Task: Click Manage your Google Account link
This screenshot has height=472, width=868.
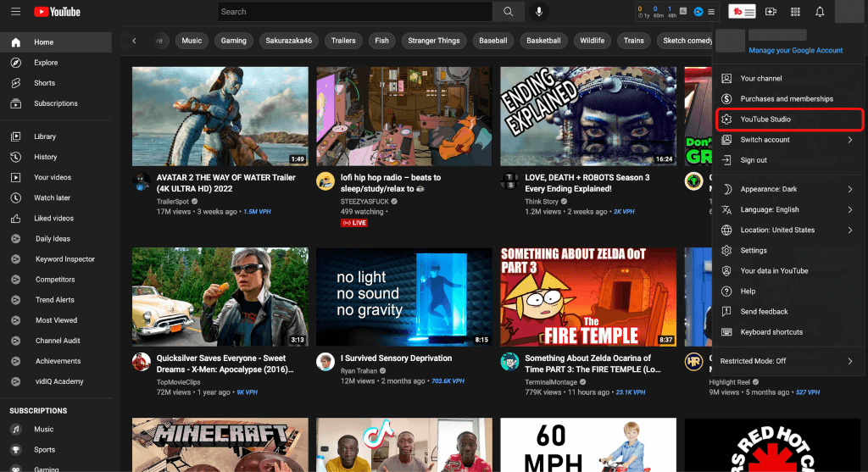Action: point(795,50)
